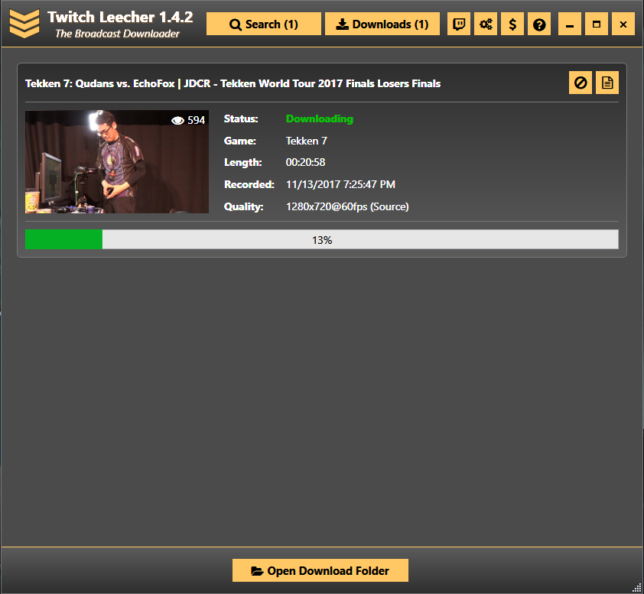Click Open Download Folder button
This screenshot has height=594, width=644.
[320, 570]
